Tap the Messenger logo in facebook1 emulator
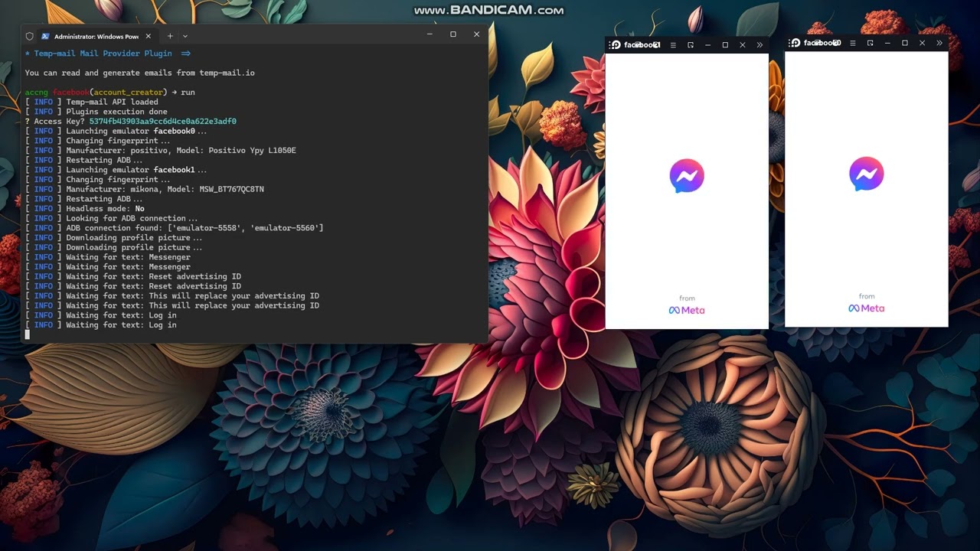Viewport: 980px width, 551px height. [687, 176]
